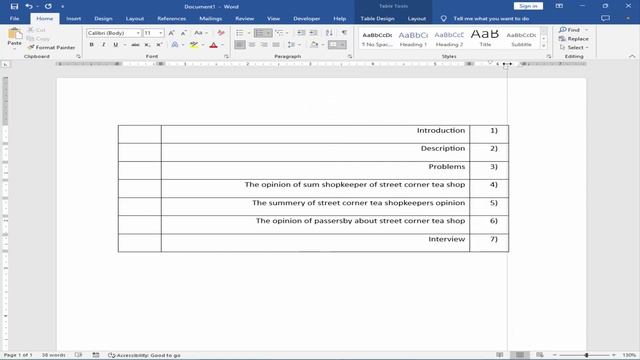The height and width of the screenshot is (360, 640).
Task: Toggle Bold formatting
Action: (91, 44)
